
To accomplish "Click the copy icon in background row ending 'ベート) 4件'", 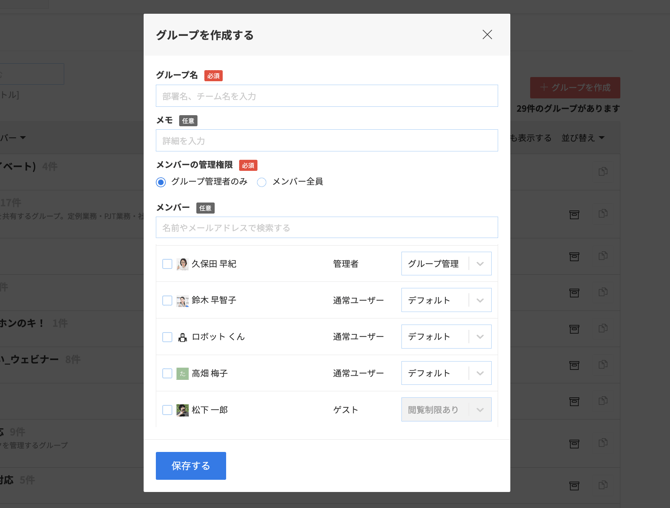I will coord(603,171).
